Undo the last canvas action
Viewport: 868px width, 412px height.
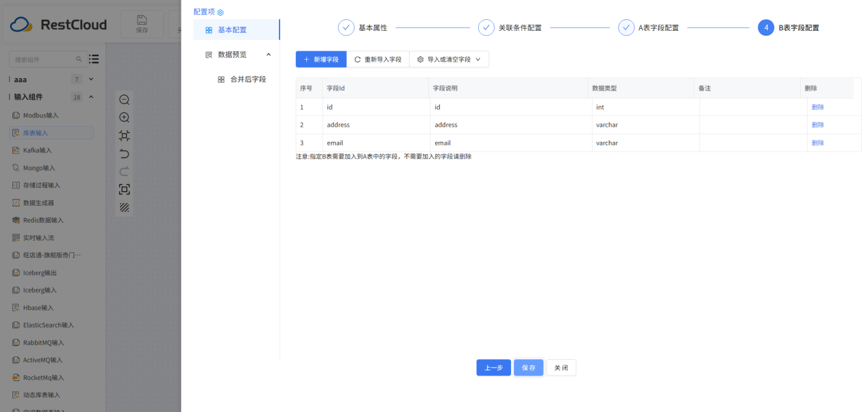(x=124, y=154)
